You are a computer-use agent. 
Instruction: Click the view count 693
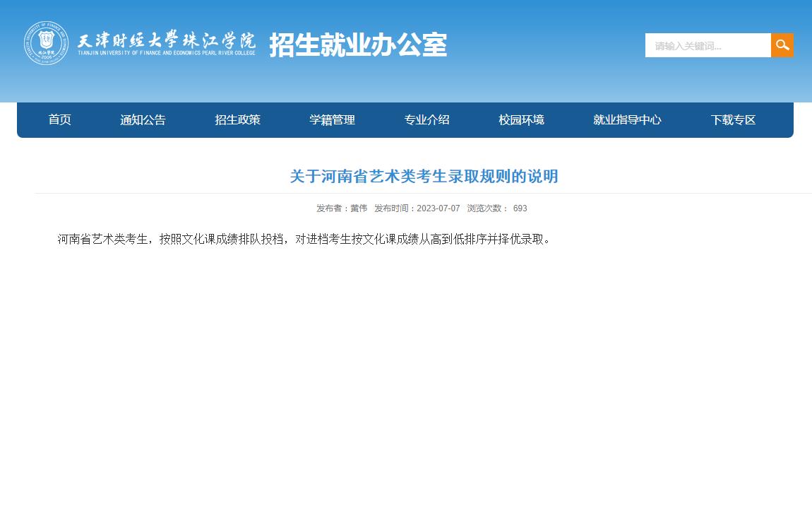point(520,208)
